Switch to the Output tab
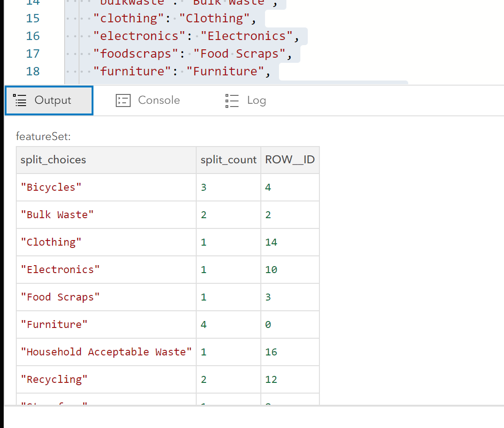504x428 pixels. point(49,100)
